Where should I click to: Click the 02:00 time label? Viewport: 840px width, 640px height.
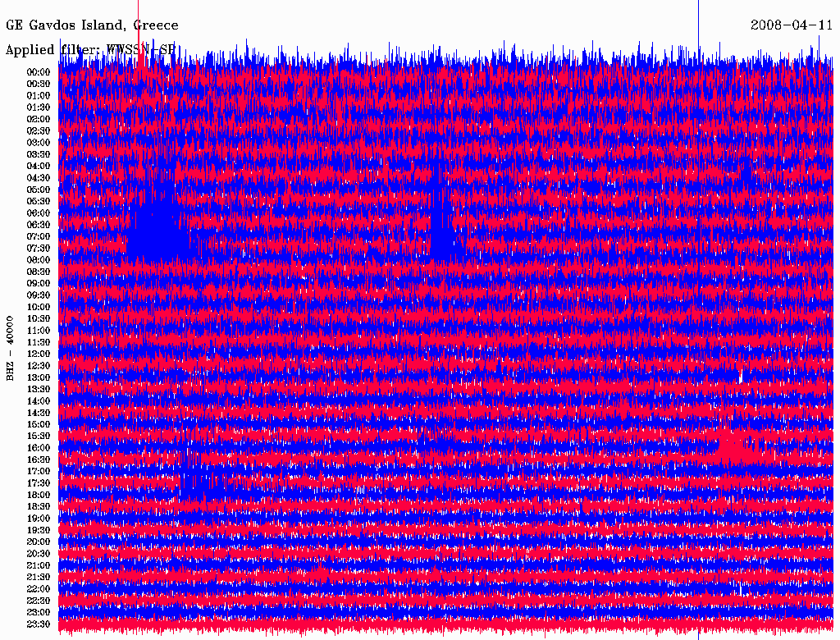pos(39,120)
